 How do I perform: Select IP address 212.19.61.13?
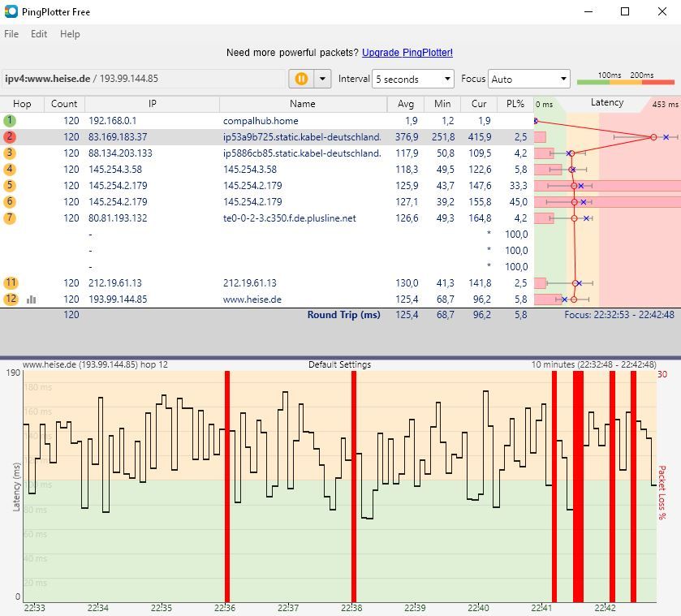click(x=115, y=282)
